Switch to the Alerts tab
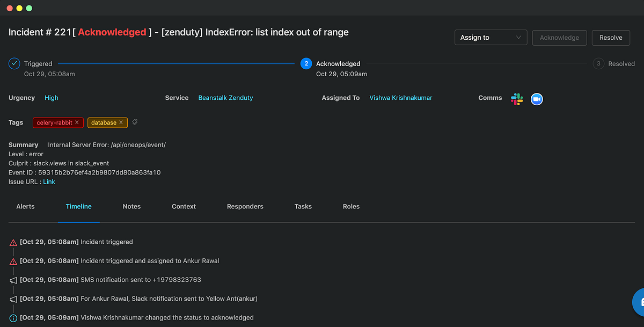Viewport: 644px width, 327px height. tap(25, 206)
